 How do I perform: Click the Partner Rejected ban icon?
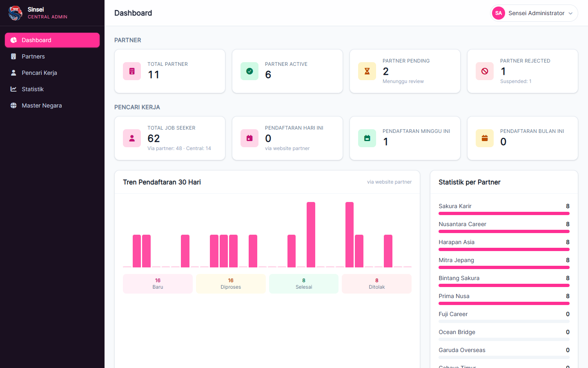[x=485, y=71]
